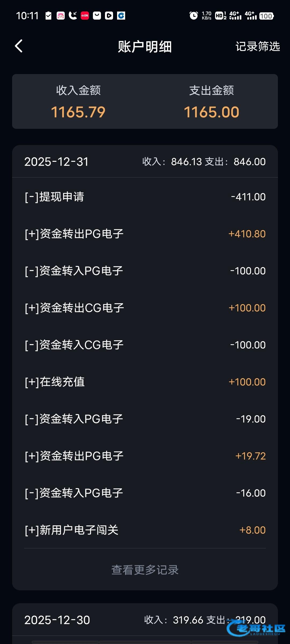Open the 在线充值 +100.00 record
This screenshot has height=644, width=290.
click(x=145, y=382)
